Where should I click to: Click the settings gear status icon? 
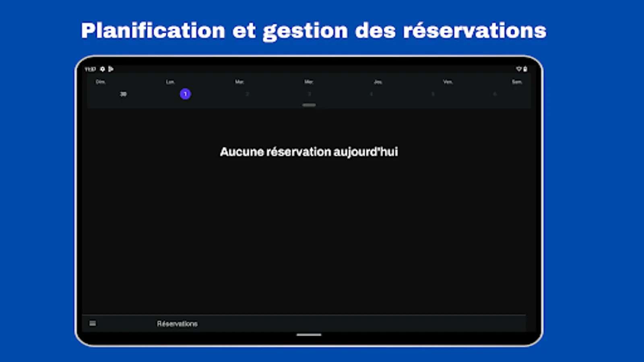(103, 69)
